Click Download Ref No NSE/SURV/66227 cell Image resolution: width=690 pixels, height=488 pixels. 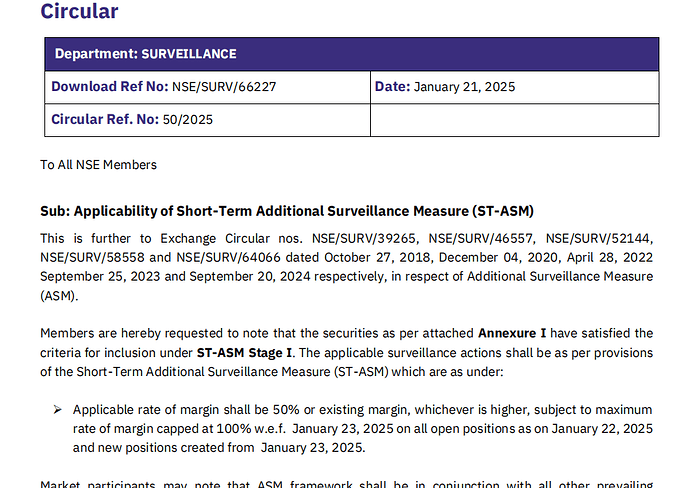(207, 87)
